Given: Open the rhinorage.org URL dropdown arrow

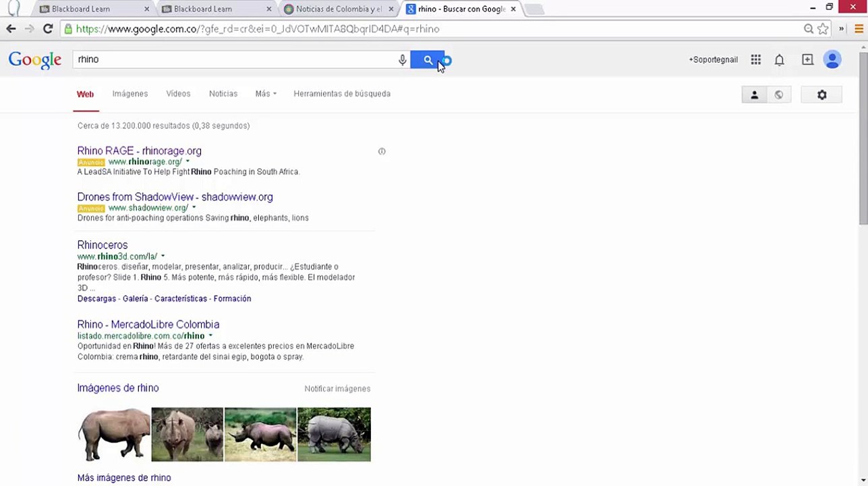Looking at the screenshot, I should 187,162.
